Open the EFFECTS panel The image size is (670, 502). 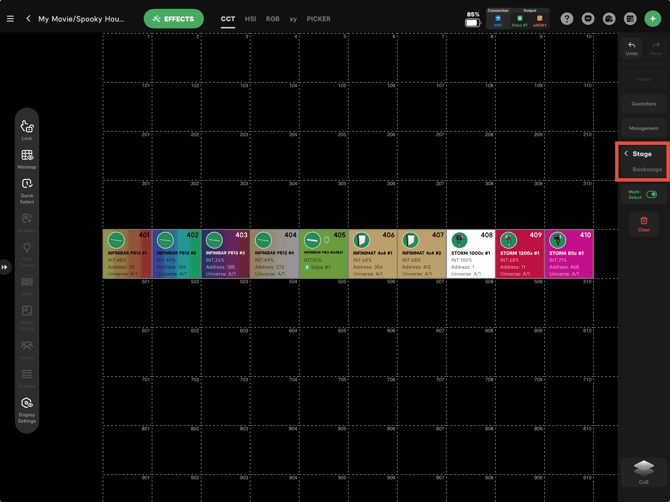tap(173, 19)
